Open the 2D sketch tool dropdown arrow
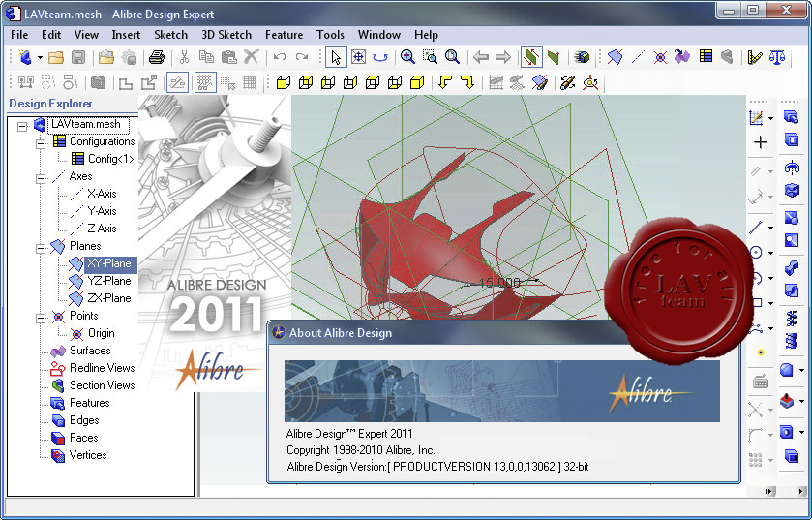This screenshot has height=520, width=812. point(770,118)
